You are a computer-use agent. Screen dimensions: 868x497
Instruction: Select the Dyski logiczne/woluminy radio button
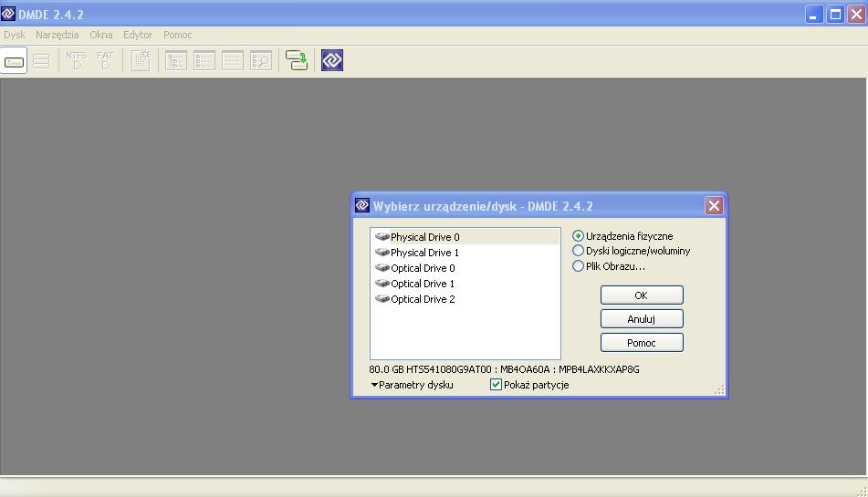point(578,251)
